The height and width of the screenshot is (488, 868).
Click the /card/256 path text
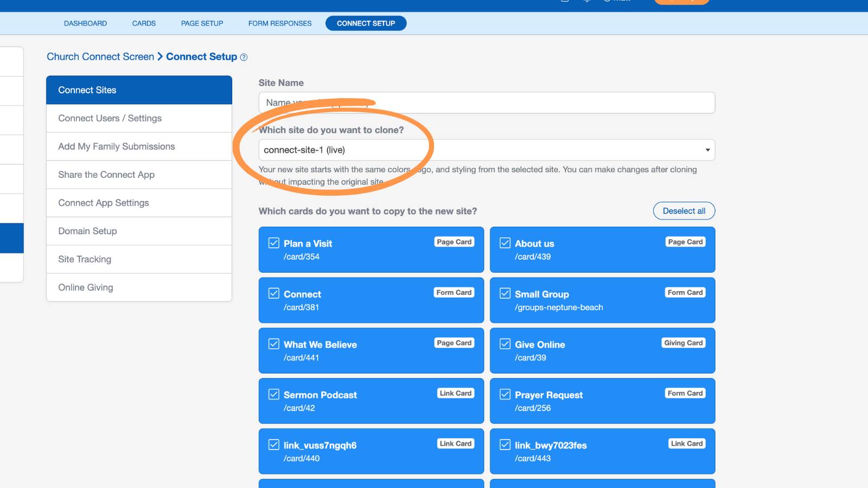pos(533,408)
